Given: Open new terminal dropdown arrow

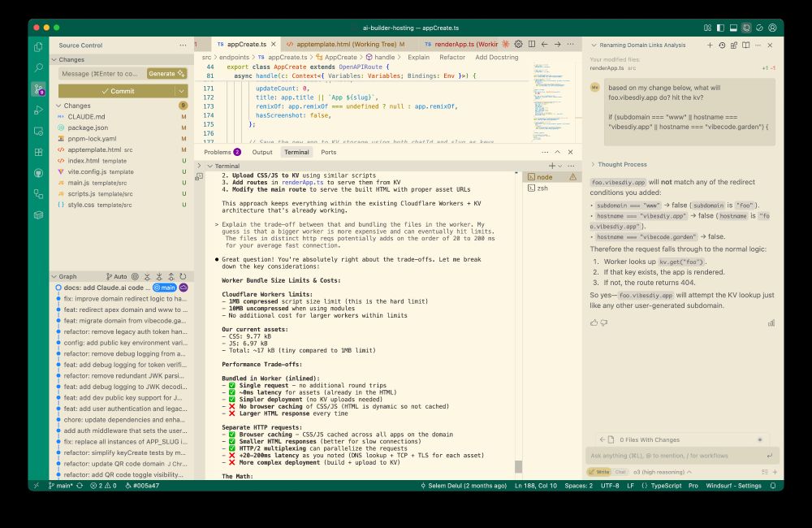Looking at the screenshot, I should click(x=559, y=166).
